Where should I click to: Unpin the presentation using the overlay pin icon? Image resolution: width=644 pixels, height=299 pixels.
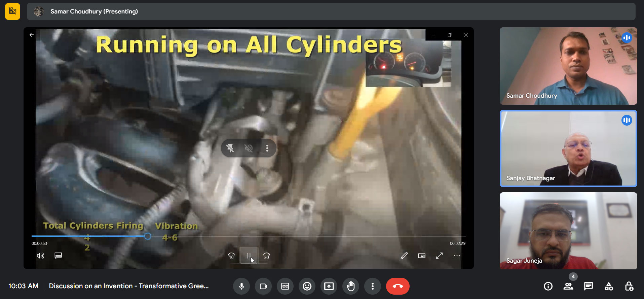coord(230,148)
